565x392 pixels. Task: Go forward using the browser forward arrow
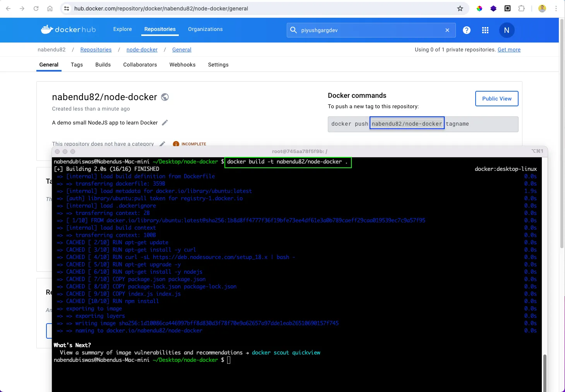[x=22, y=9]
